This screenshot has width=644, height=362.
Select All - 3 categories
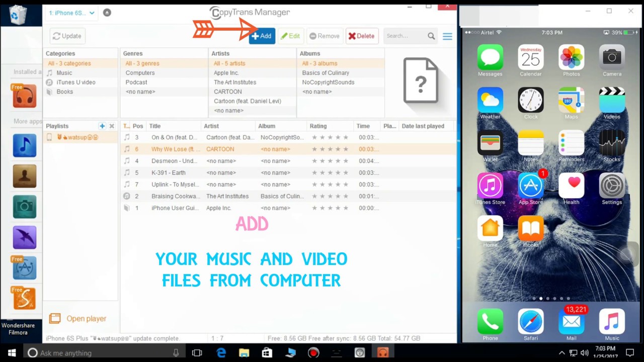tap(69, 63)
